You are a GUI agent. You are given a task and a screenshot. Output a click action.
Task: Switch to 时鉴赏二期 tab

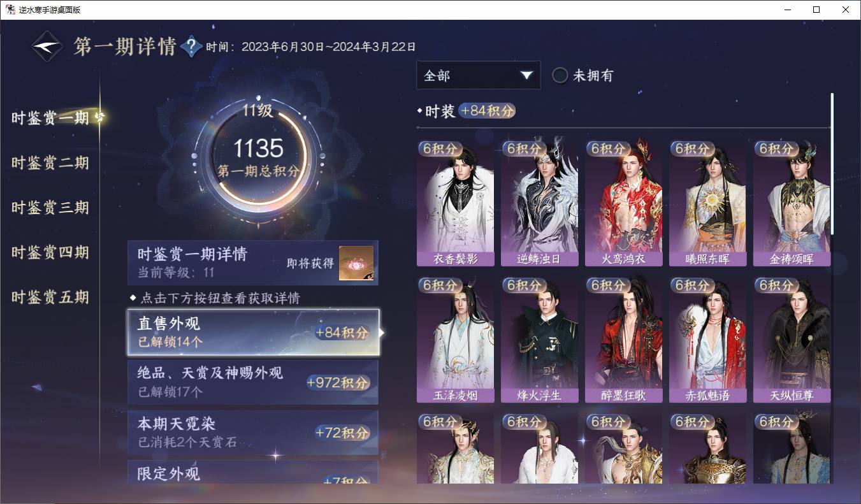pyautogui.click(x=50, y=162)
